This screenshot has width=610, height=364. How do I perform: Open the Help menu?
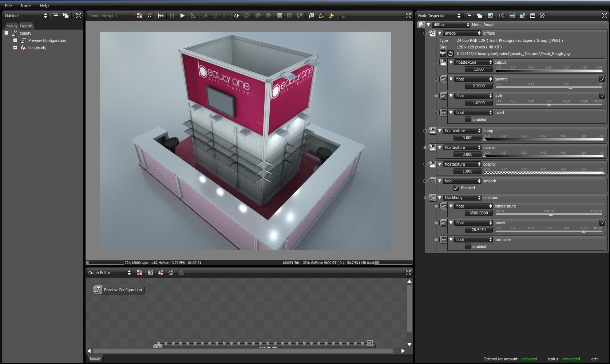(44, 6)
